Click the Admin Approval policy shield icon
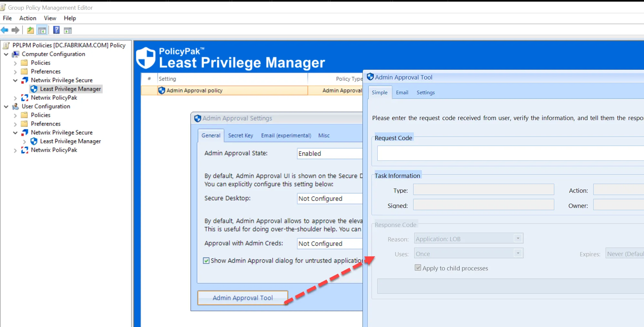 [161, 90]
